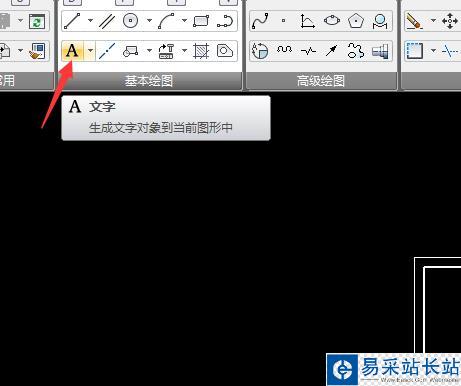Viewport: 461px width, 386px height.
Task: Open the Text tool dropdown arrow
Action: pos(90,51)
